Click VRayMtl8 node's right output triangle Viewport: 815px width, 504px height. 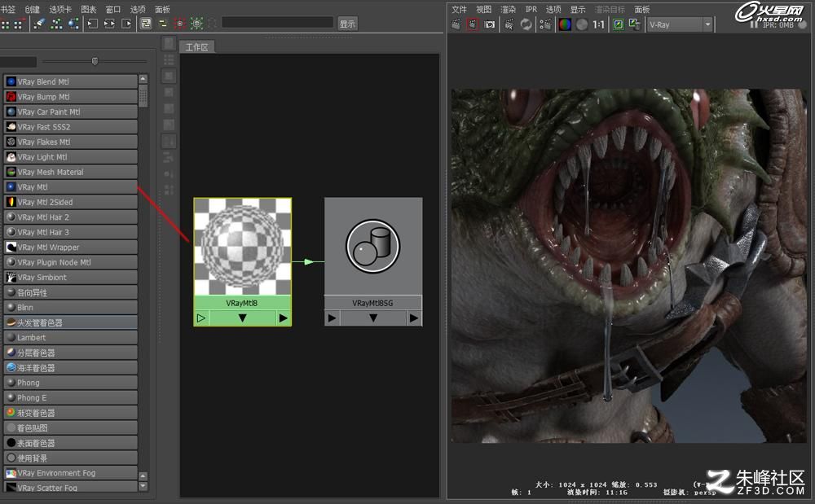tap(283, 318)
